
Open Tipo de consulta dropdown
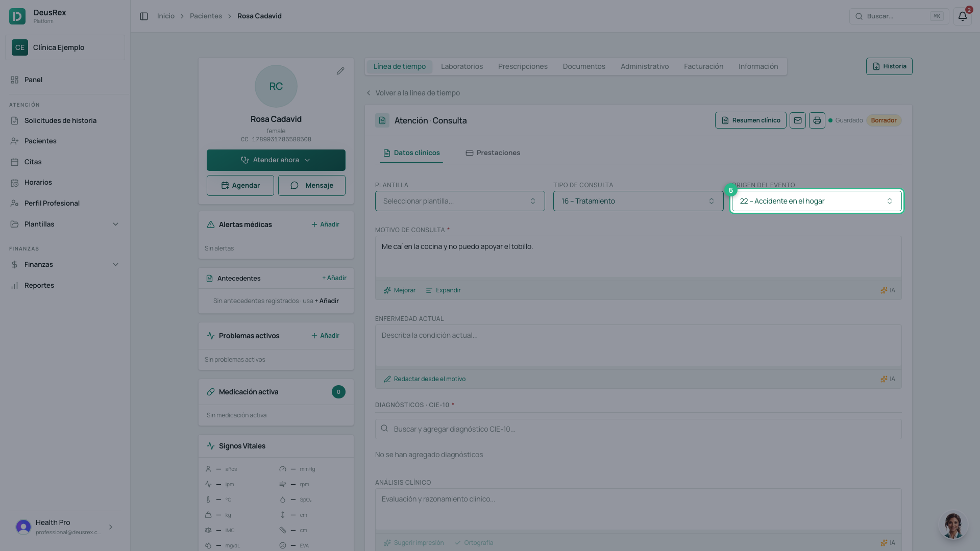(x=638, y=201)
